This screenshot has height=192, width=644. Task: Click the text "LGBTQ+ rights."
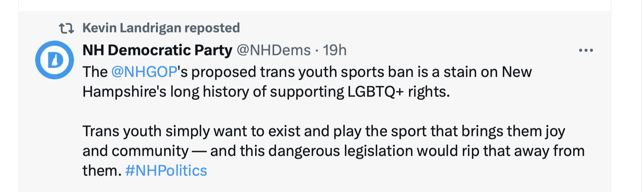[x=399, y=92]
